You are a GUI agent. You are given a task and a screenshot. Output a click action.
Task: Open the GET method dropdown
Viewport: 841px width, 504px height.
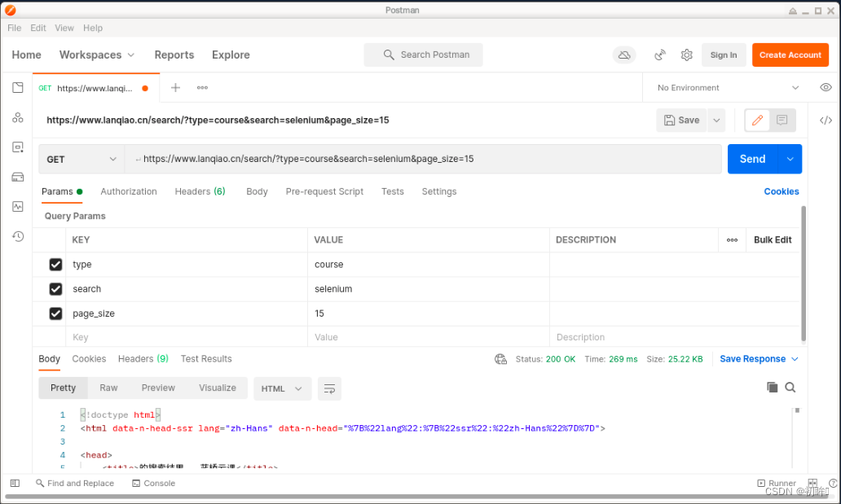coord(81,160)
